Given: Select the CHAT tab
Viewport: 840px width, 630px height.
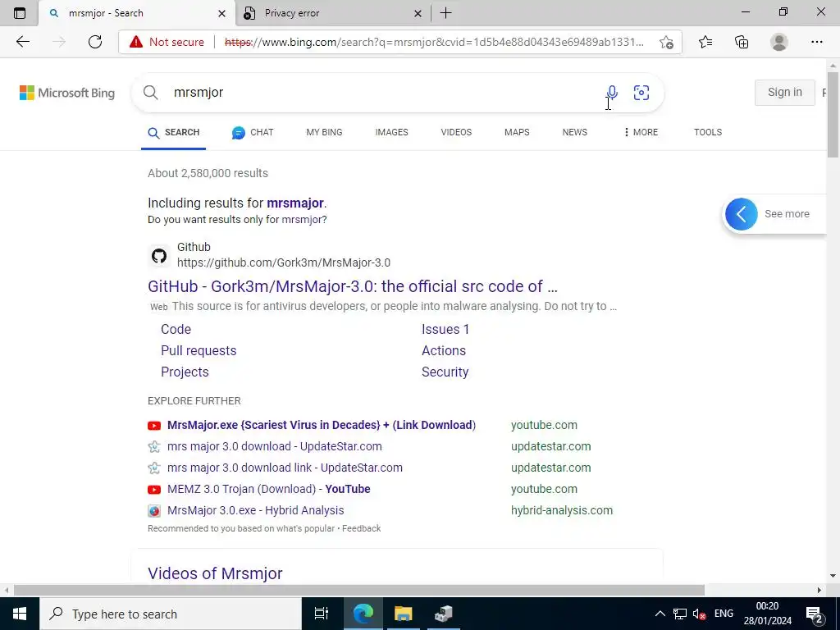Looking at the screenshot, I should coord(253,132).
